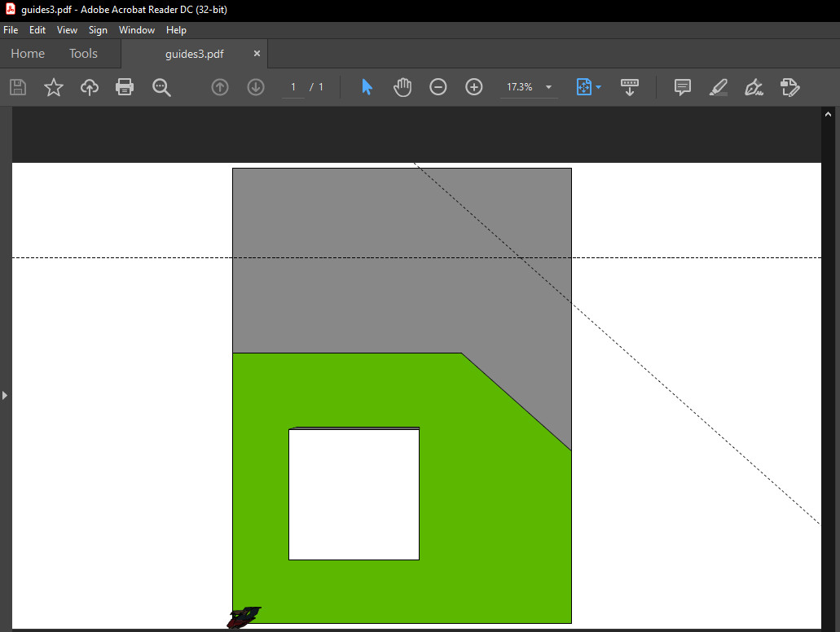The image size is (840, 632).
Task: Expand the left navigation pane arrow
Action: (x=5, y=395)
